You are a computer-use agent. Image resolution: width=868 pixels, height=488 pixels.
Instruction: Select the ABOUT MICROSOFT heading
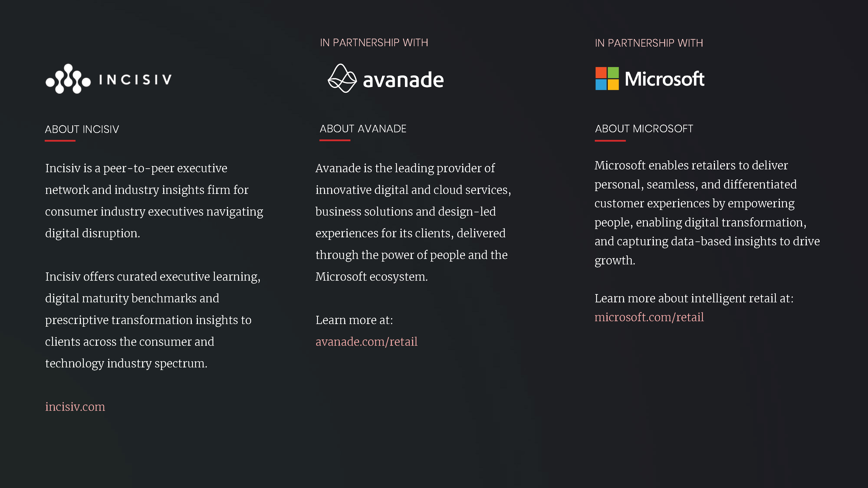(x=644, y=129)
